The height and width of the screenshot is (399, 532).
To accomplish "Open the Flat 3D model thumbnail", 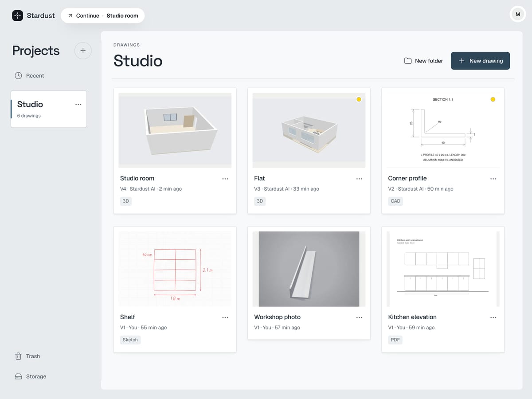I will [309, 130].
